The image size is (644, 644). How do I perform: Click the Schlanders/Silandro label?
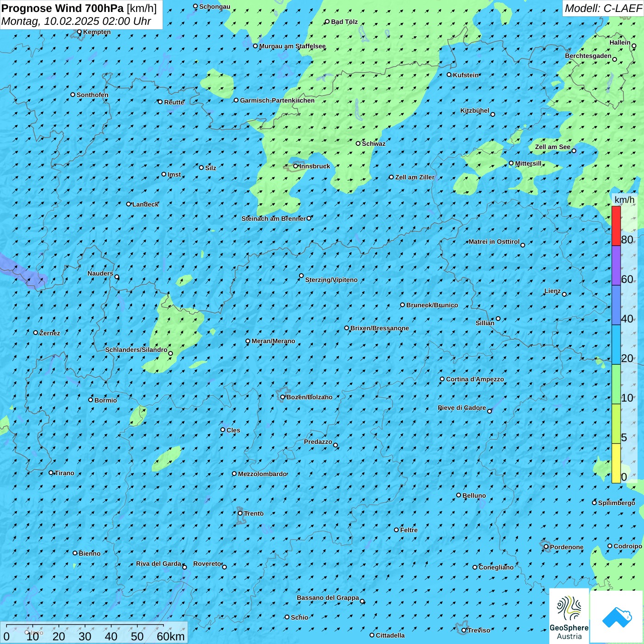pyautogui.click(x=136, y=350)
